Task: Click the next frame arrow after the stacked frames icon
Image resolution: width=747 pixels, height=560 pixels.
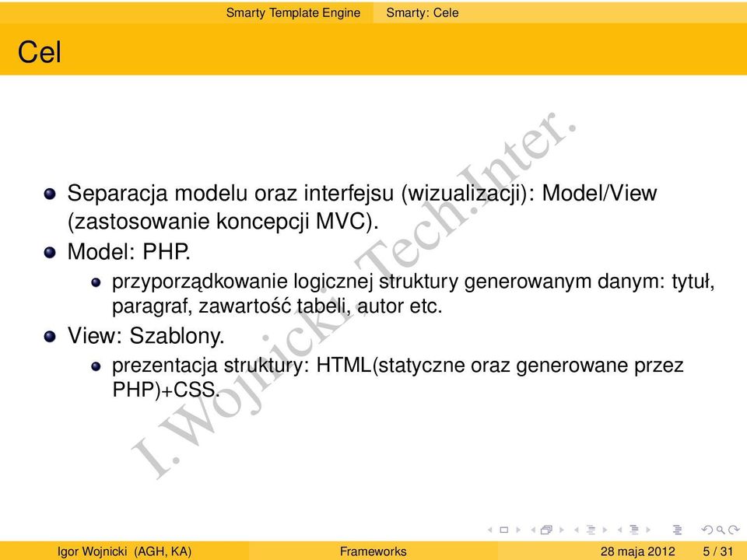Action: 562,530
